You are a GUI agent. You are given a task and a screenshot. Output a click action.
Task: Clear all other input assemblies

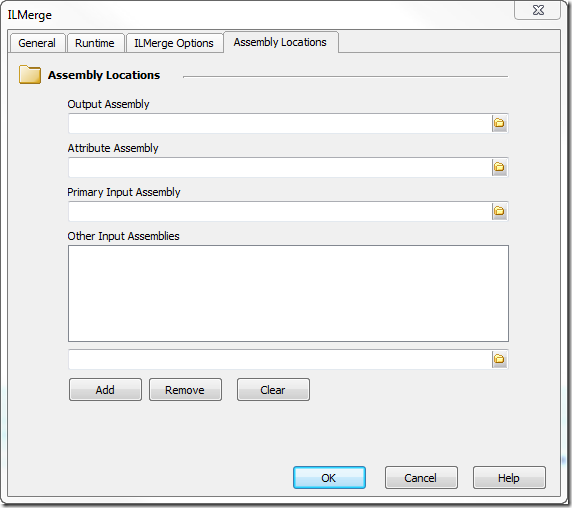point(273,389)
